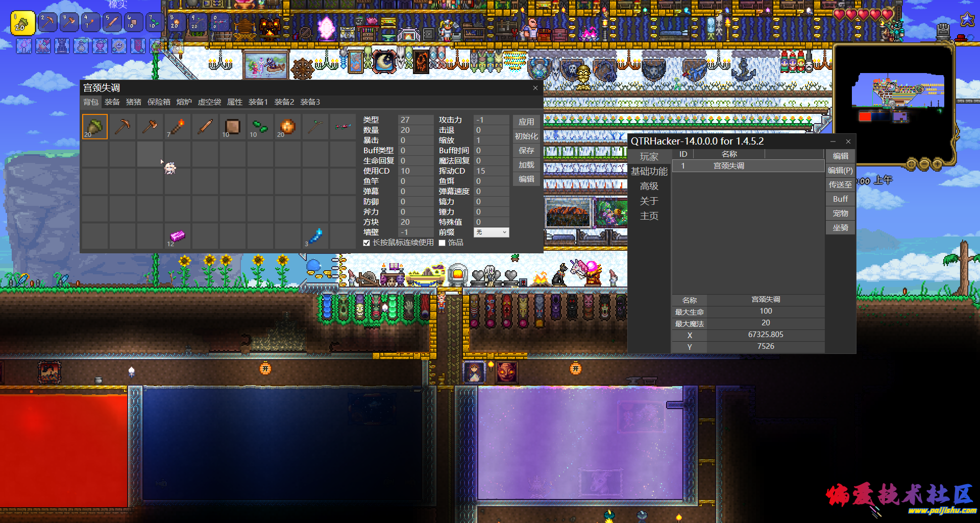Click the orange pumpkin-like item slot
The width and height of the screenshot is (980, 523).
[287, 127]
